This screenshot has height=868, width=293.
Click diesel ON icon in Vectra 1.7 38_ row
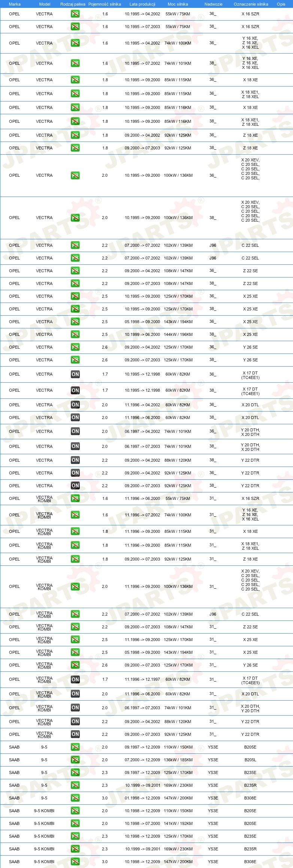click(x=75, y=390)
